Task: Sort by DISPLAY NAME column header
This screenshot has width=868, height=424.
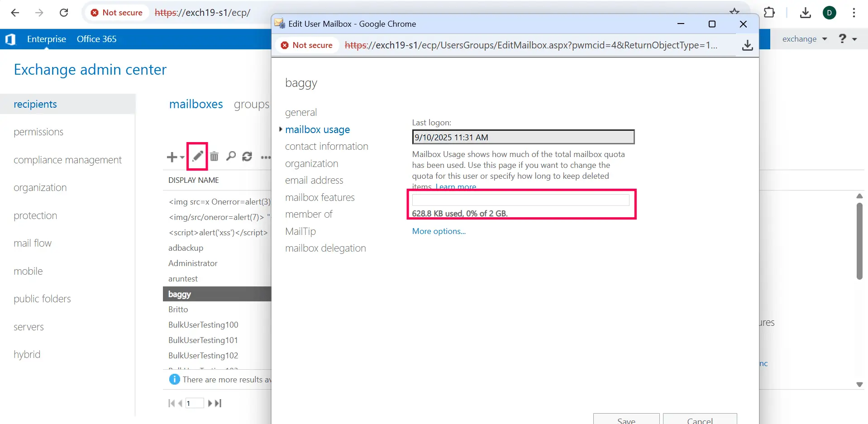Action: [x=194, y=180]
